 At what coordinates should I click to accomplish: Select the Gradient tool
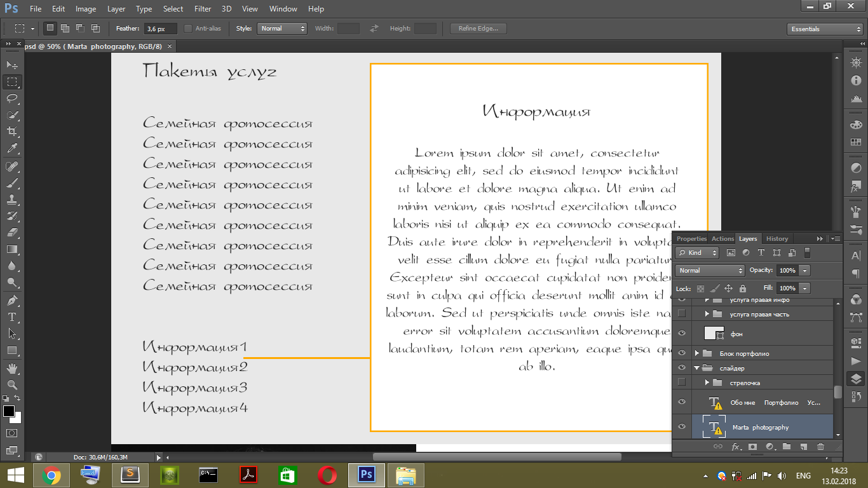coord(12,249)
